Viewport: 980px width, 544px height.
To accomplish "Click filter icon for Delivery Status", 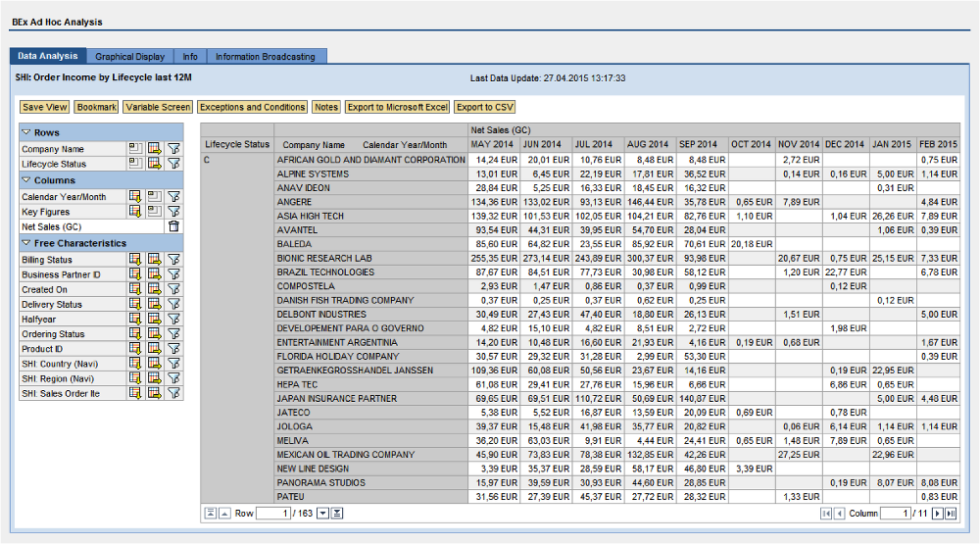I will pyautogui.click(x=173, y=305).
